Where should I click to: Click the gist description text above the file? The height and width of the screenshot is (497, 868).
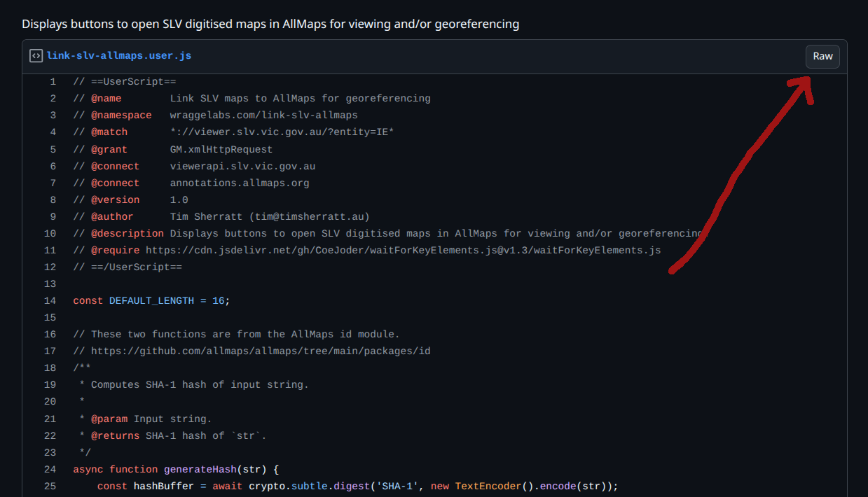pos(270,24)
